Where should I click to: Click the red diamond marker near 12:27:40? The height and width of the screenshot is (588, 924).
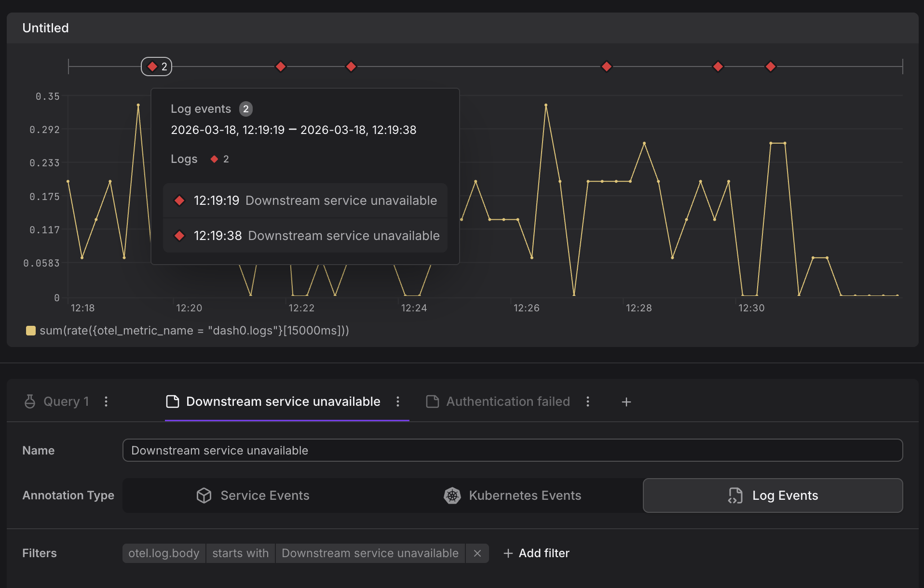[x=607, y=67]
